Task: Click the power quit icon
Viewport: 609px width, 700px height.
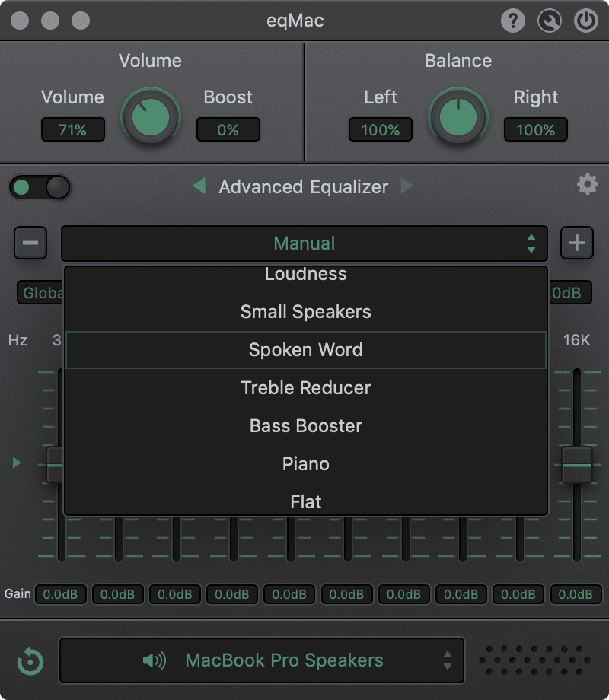Action: point(585,21)
